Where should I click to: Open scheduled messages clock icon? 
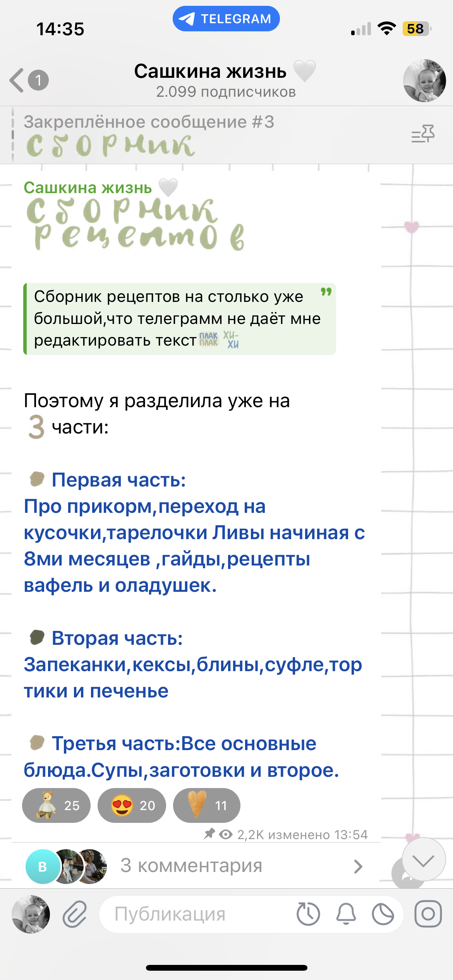(x=308, y=914)
